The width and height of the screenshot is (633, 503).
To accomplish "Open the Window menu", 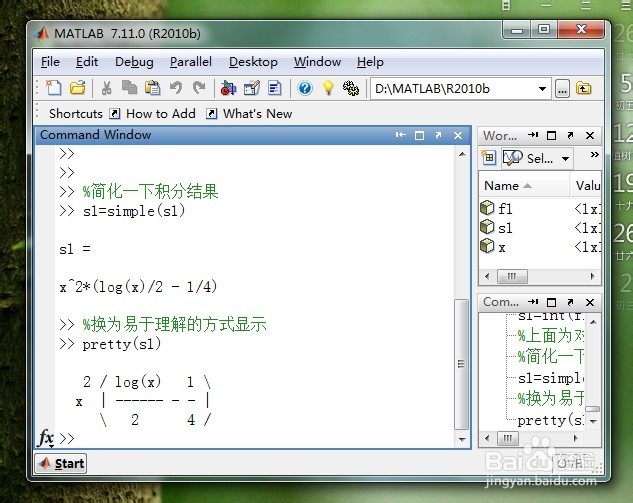I will click(317, 62).
